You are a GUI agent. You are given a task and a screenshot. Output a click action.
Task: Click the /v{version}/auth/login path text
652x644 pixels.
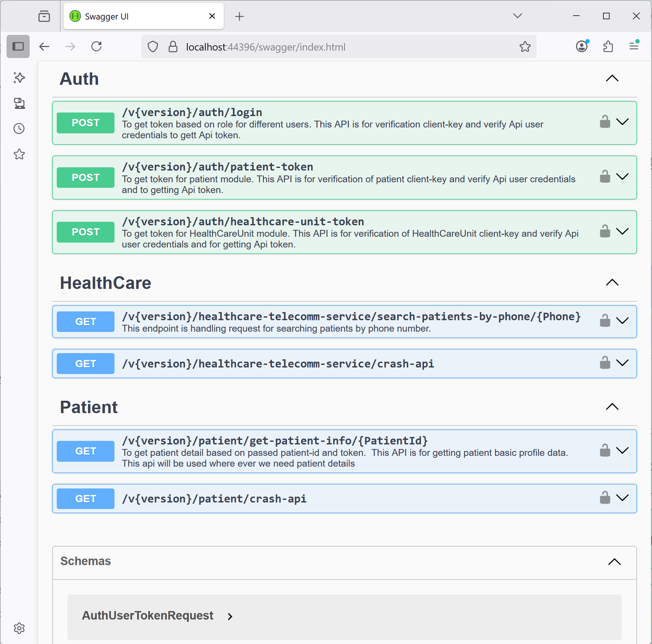[192, 112]
